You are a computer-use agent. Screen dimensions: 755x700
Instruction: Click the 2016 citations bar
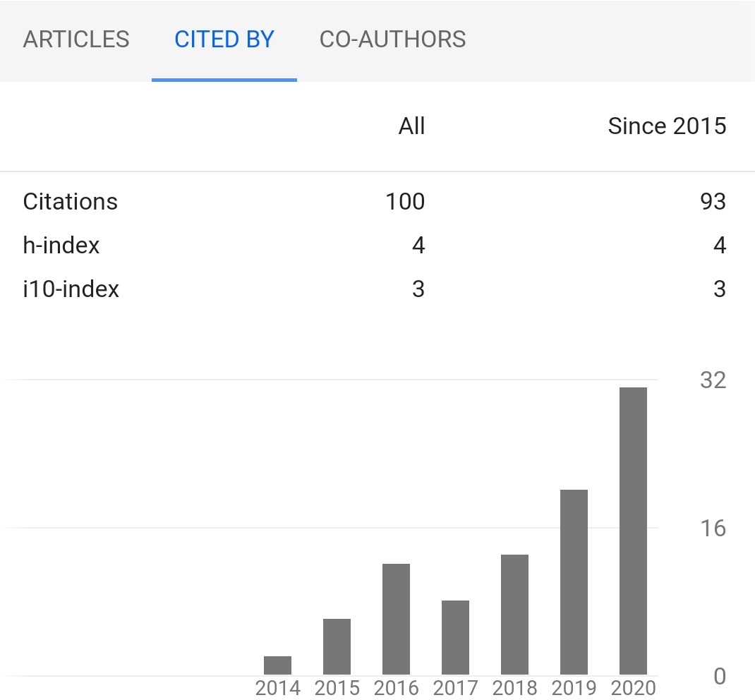(x=396, y=619)
